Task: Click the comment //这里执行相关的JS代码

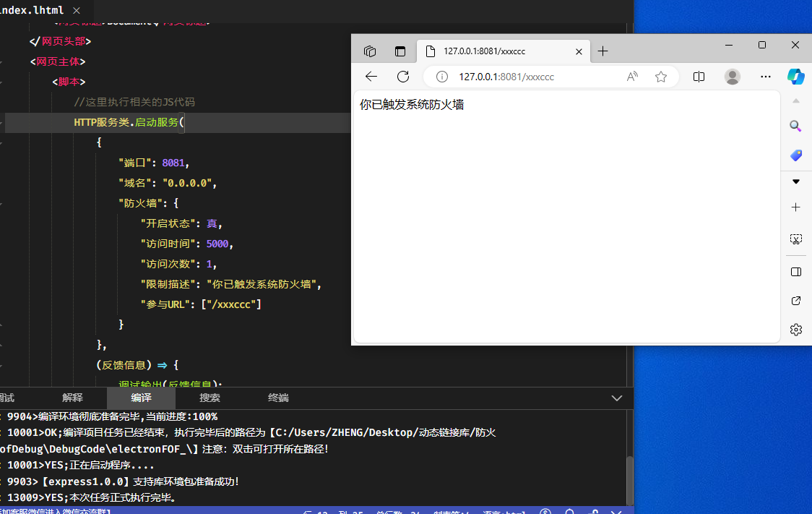Action: tap(134, 102)
